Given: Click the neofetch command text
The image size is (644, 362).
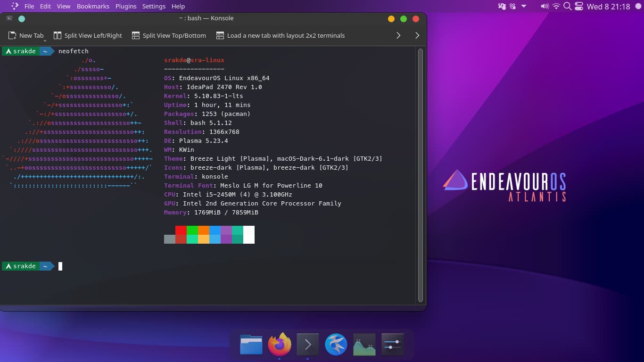Looking at the screenshot, I should tap(74, 51).
